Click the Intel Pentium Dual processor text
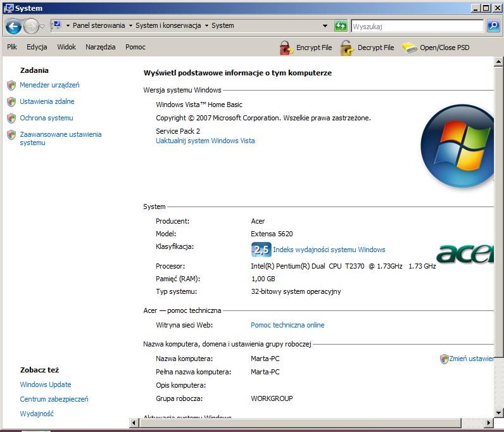Screen dimensions: 504x432 (x=343, y=266)
